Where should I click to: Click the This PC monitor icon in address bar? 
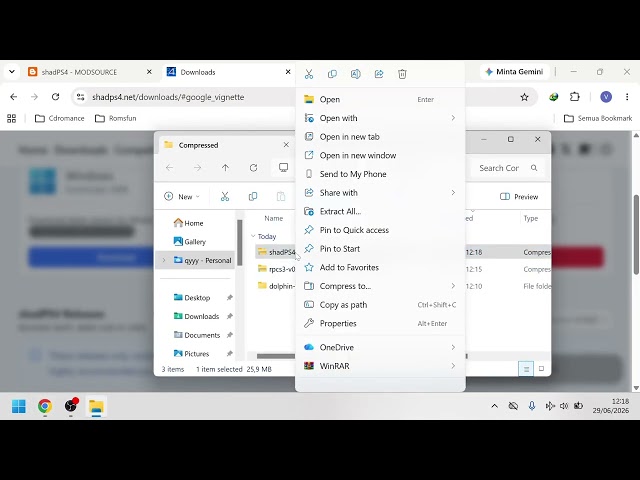point(283,168)
